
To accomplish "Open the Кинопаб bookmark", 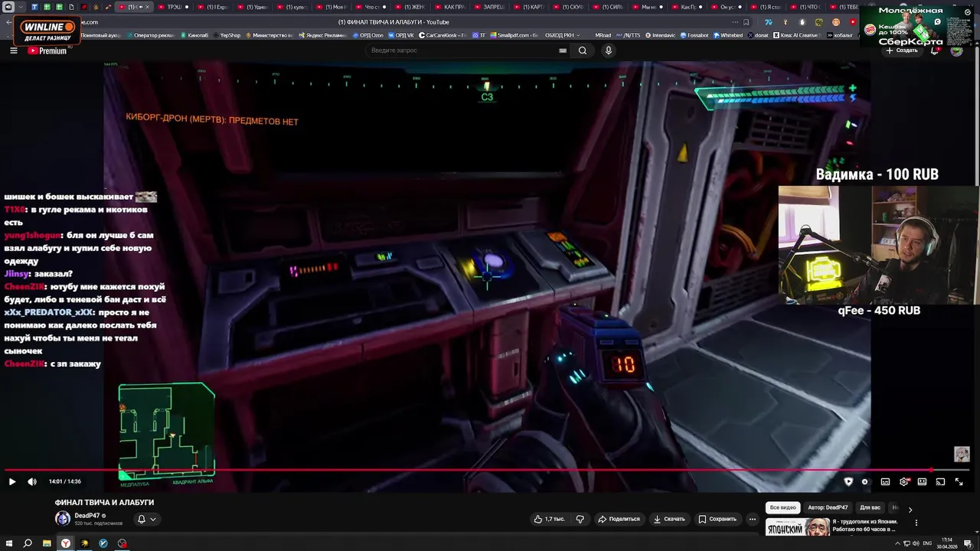I will click(x=193, y=35).
